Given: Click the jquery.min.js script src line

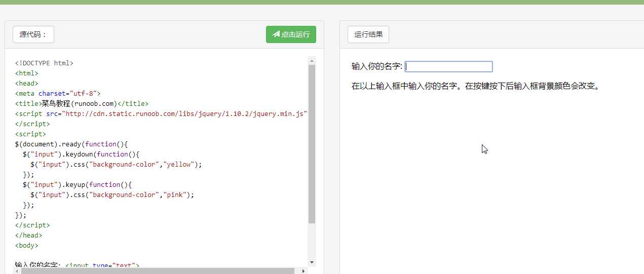Looking at the screenshot, I should [x=161, y=114].
